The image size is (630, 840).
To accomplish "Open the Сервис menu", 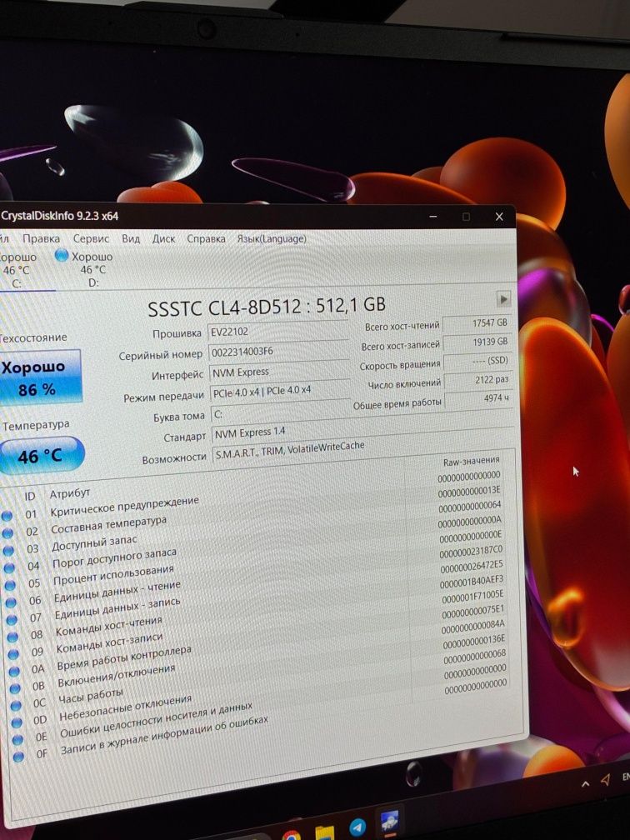I will point(91,239).
